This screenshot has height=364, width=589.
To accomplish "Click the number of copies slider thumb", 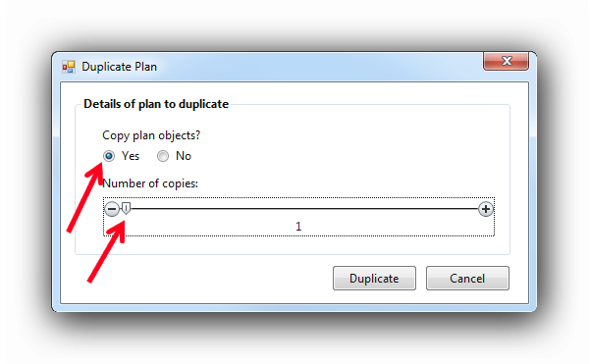I will point(127,208).
